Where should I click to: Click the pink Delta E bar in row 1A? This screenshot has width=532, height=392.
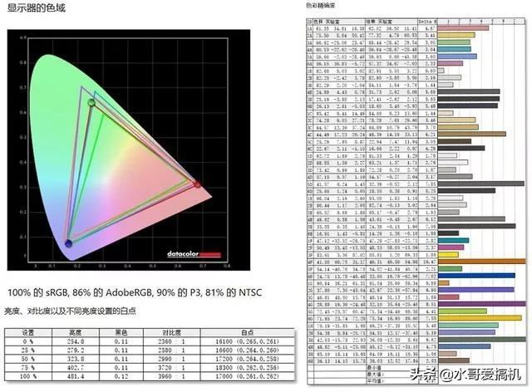(463, 28)
